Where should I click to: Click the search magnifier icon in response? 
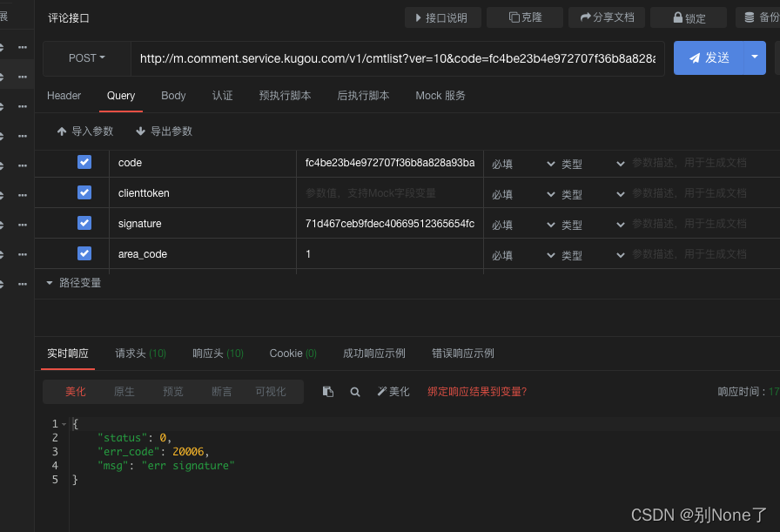(355, 392)
